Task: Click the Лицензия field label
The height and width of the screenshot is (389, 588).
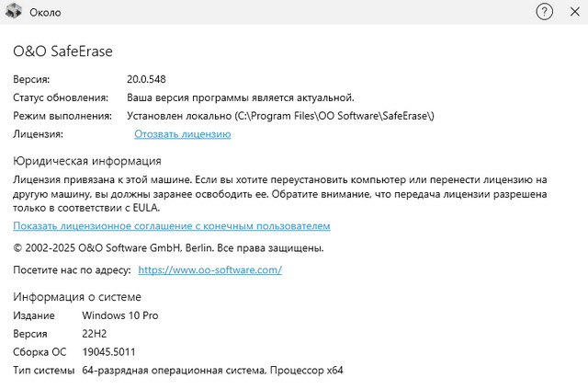Action: (38, 134)
